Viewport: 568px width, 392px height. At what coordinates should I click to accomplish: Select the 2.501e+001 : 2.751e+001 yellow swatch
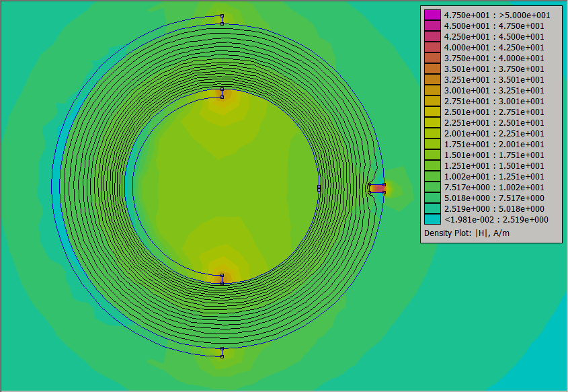tap(432, 112)
